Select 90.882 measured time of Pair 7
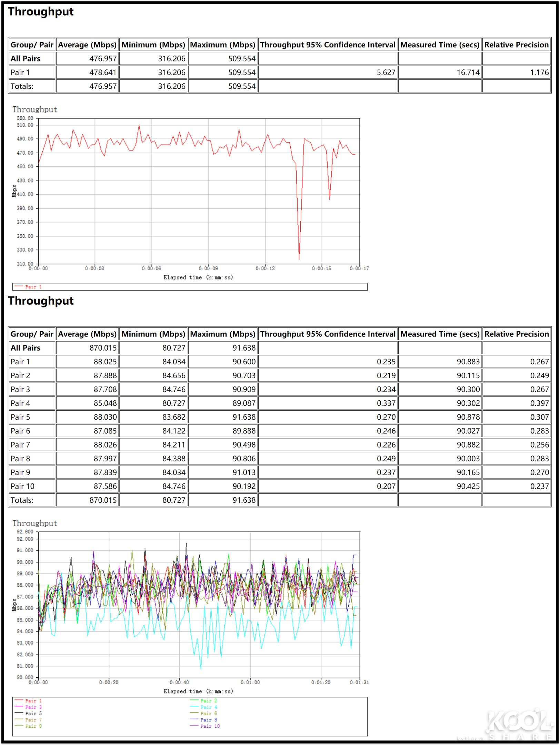 click(x=440, y=445)
